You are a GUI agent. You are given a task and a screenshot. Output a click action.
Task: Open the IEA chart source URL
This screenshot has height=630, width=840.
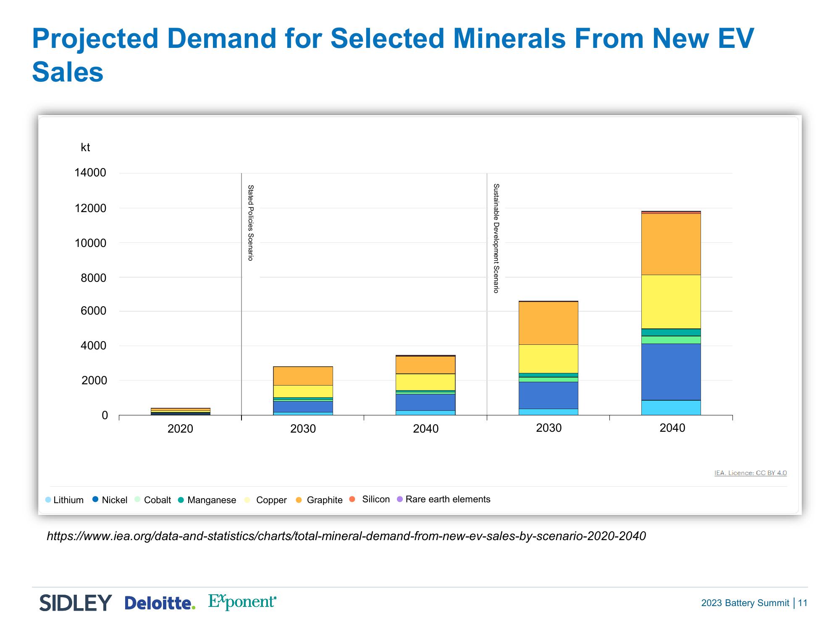pyautogui.click(x=346, y=536)
